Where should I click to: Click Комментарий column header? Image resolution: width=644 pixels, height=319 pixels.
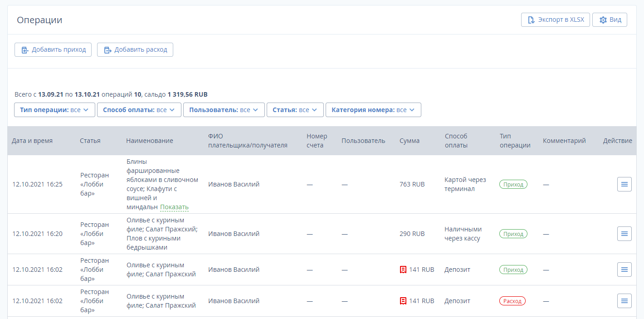coord(564,141)
